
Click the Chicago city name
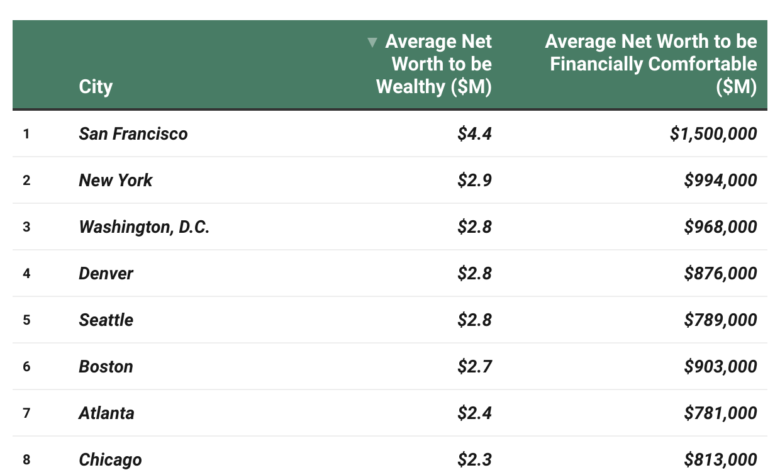click(x=110, y=460)
